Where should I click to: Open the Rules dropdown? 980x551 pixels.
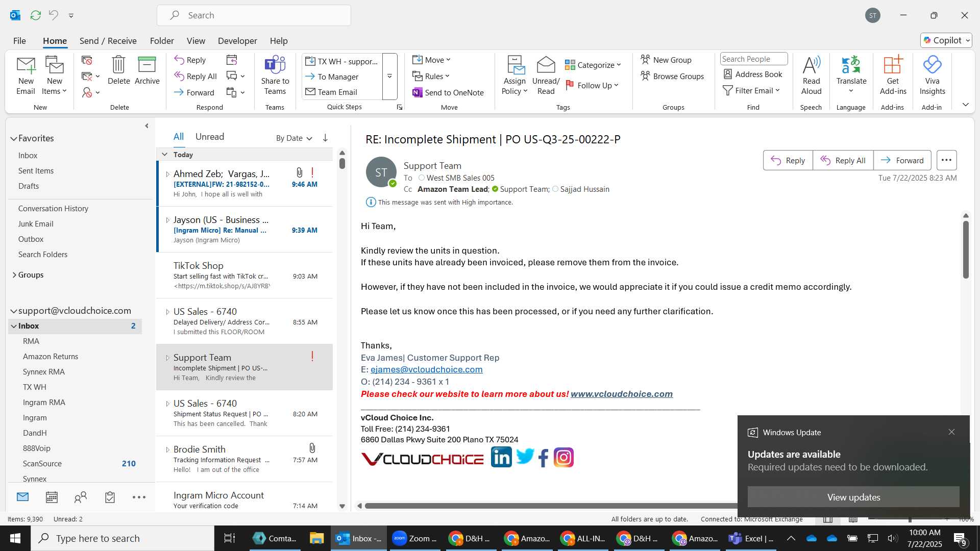[x=431, y=76]
